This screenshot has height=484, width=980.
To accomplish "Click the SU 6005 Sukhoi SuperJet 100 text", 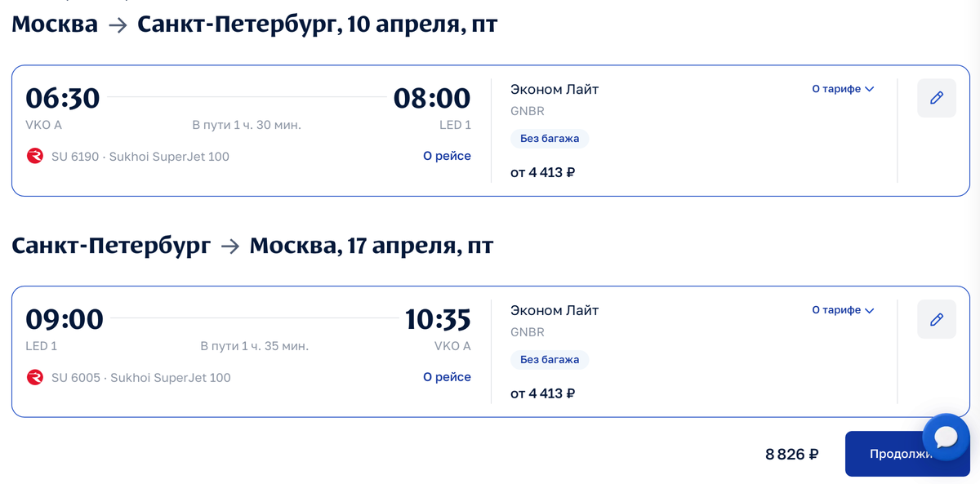I will tap(141, 378).
